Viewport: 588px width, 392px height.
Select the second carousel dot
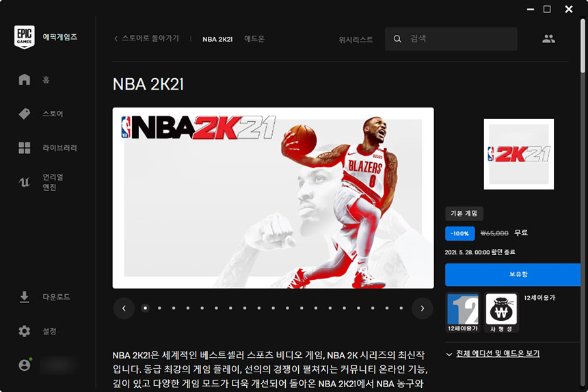[159, 308]
